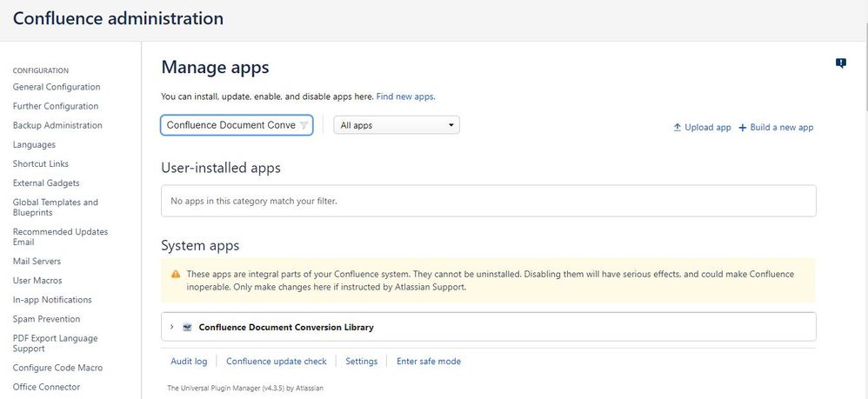Open Recommended Updates Email settings
This screenshot has height=399, width=868.
click(60, 236)
